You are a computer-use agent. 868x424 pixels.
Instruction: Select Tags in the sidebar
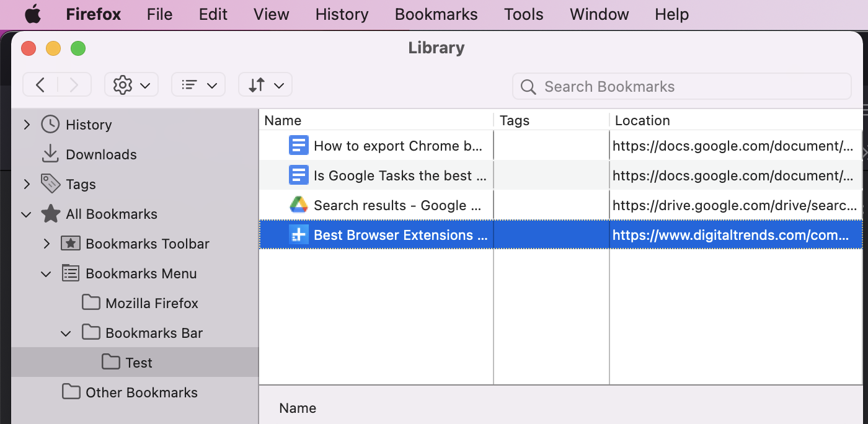coord(81,184)
